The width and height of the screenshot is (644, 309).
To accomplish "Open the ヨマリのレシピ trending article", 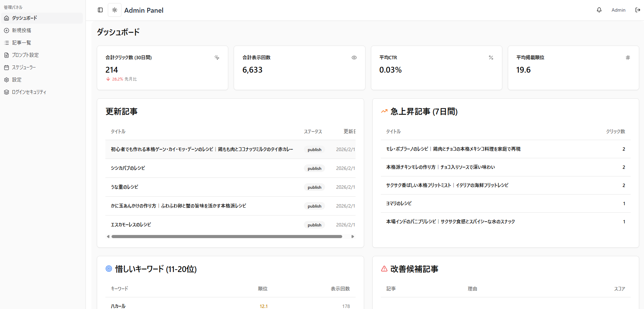I will coord(399,203).
